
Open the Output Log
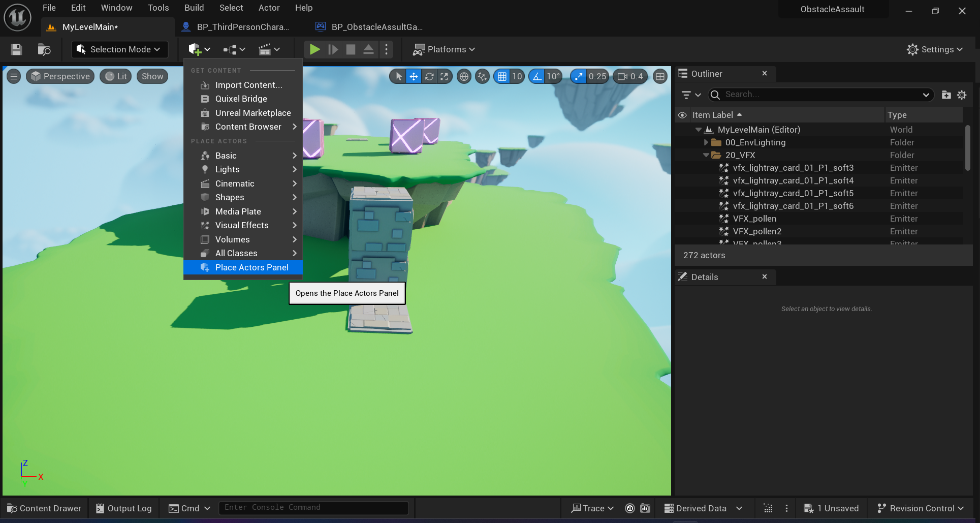click(x=124, y=508)
